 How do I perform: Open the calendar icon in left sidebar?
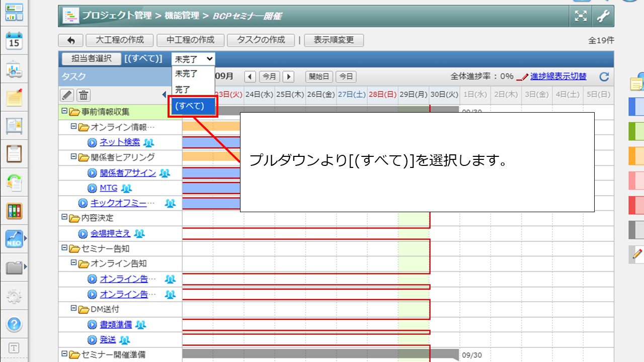(x=14, y=41)
